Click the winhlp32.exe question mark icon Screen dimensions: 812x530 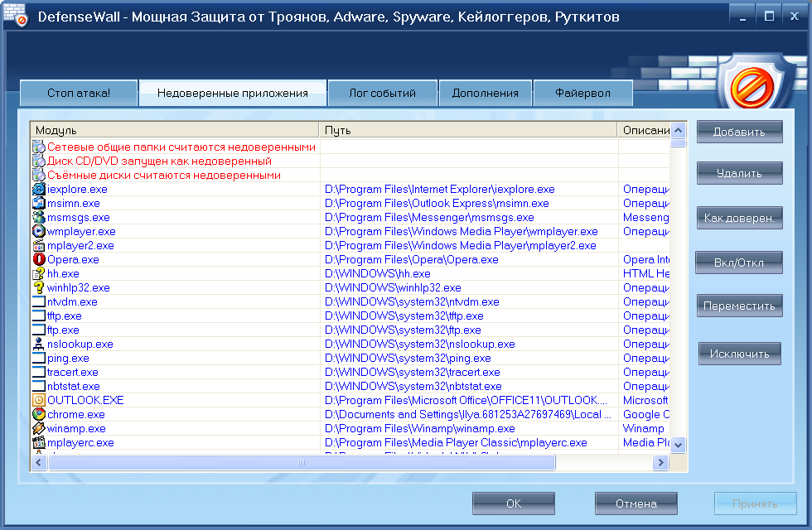[x=39, y=288]
